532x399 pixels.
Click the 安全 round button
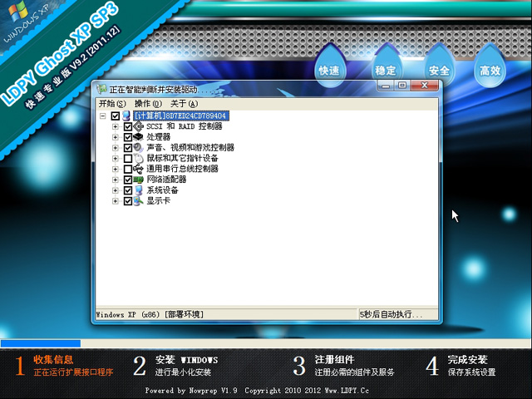(438, 71)
